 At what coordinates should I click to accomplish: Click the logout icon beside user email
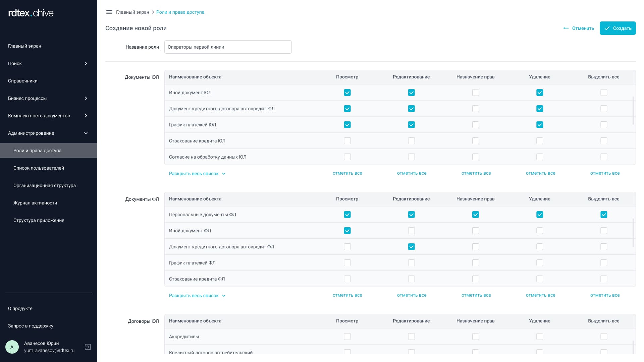88,347
